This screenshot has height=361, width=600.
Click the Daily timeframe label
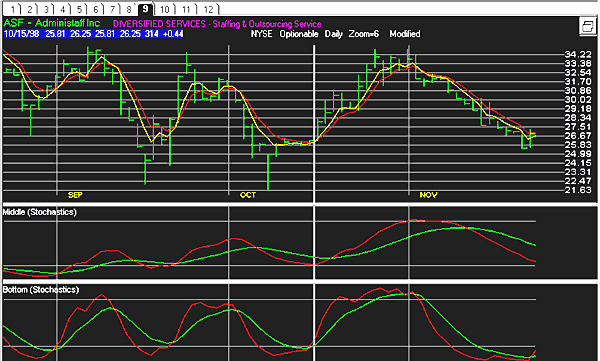[x=334, y=34]
